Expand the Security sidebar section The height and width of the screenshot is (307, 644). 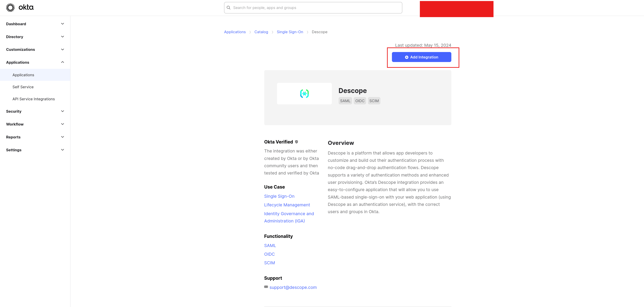62,111
